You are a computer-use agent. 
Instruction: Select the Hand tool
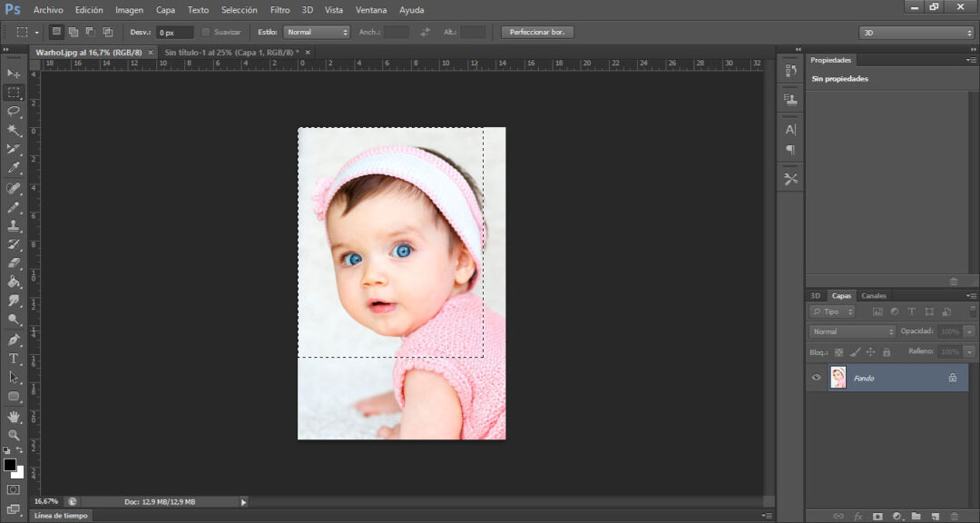pyautogui.click(x=13, y=417)
